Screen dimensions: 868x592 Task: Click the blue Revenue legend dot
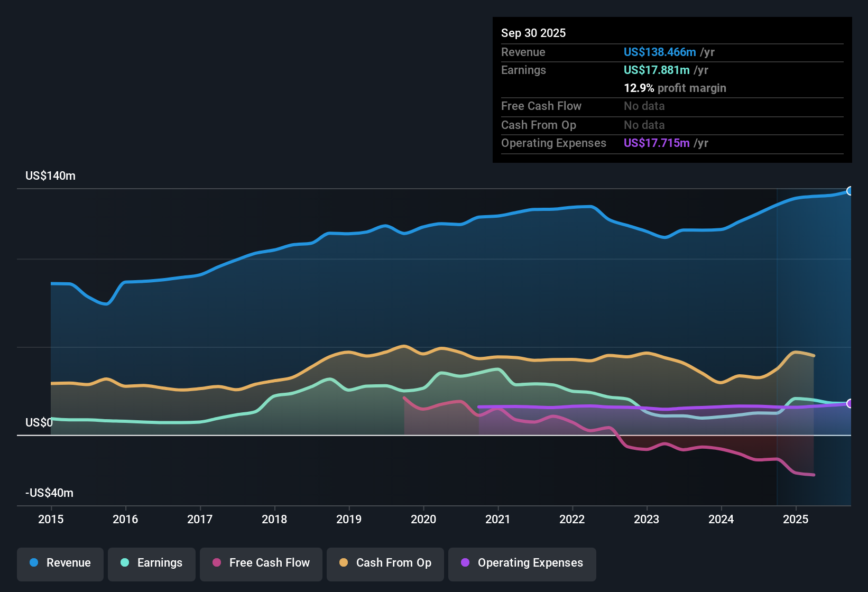[x=33, y=563]
